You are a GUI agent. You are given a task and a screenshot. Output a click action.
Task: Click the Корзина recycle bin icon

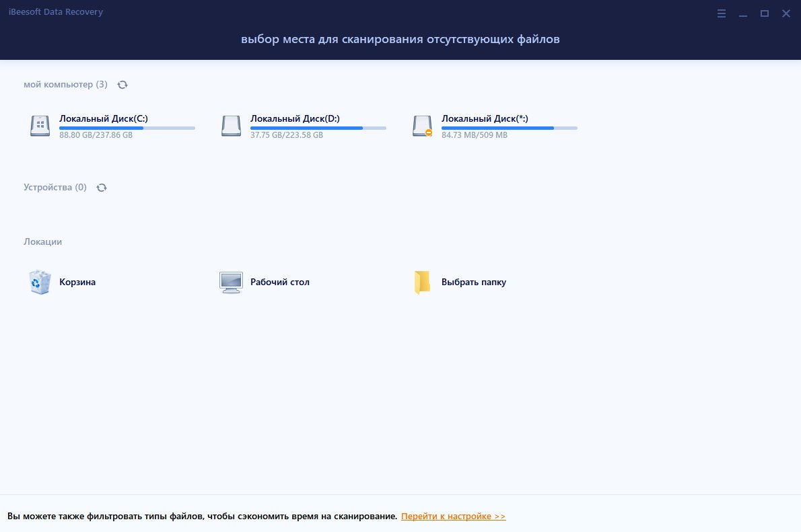coord(40,282)
